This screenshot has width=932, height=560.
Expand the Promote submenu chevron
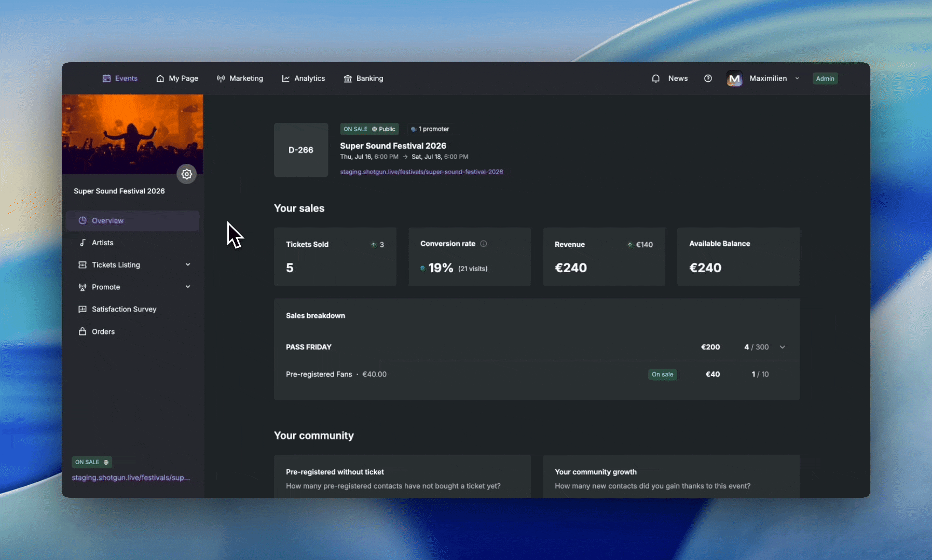coord(188,287)
